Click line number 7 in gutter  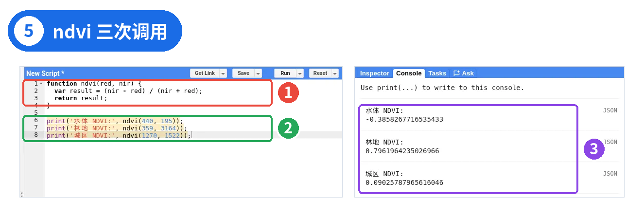36,127
